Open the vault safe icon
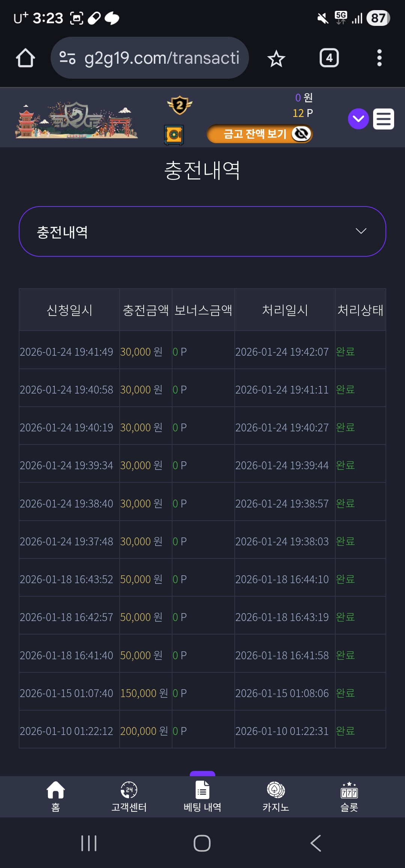 point(174,135)
